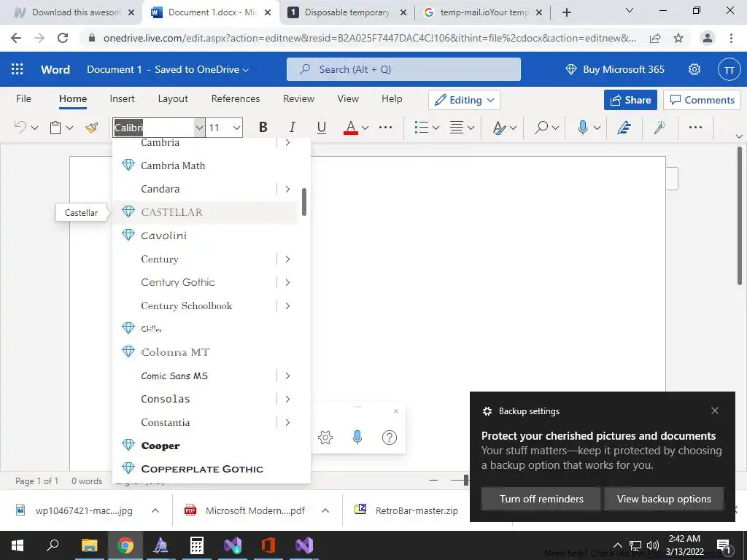Start Dictate with ribbon microphone icon
747x560 pixels.
click(x=582, y=127)
